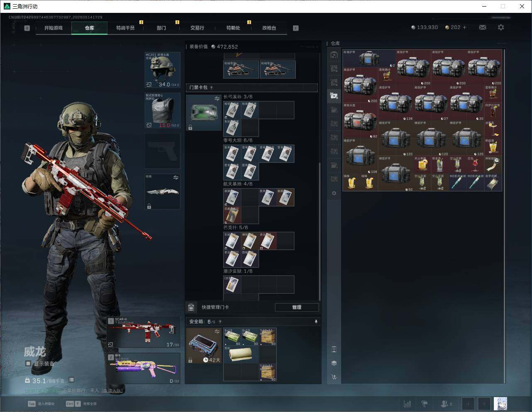
Task: Open the stats bar-chart icon at bottom
Action: pos(408,404)
